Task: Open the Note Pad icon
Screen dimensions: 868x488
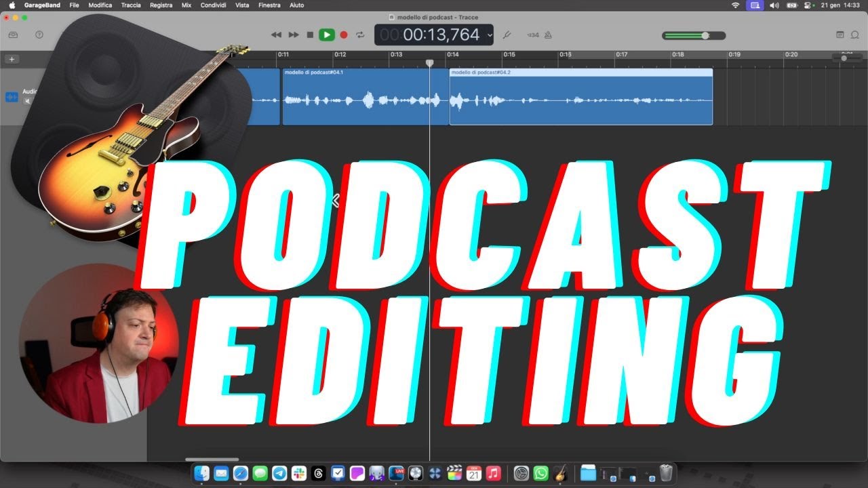Action: point(840,35)
